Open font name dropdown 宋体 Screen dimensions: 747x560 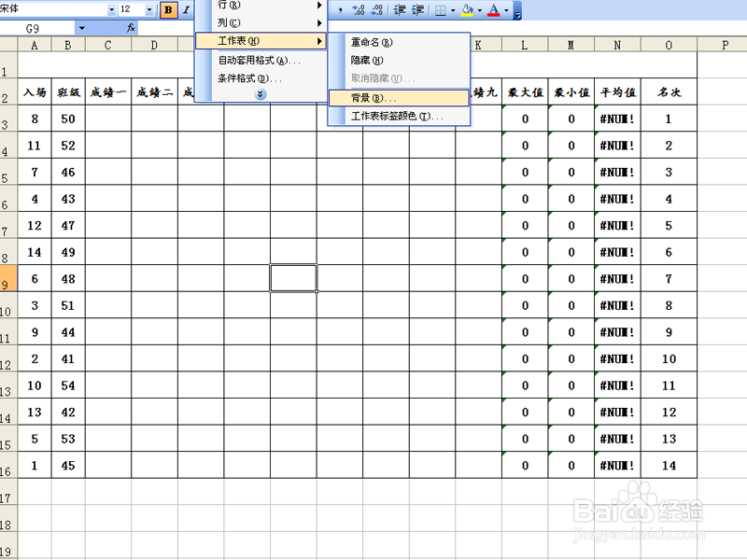111,9
